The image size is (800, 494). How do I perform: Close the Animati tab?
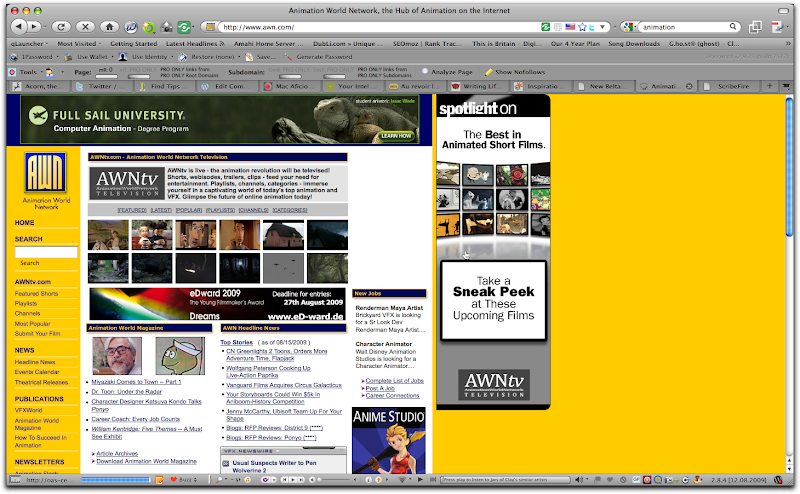689,87
